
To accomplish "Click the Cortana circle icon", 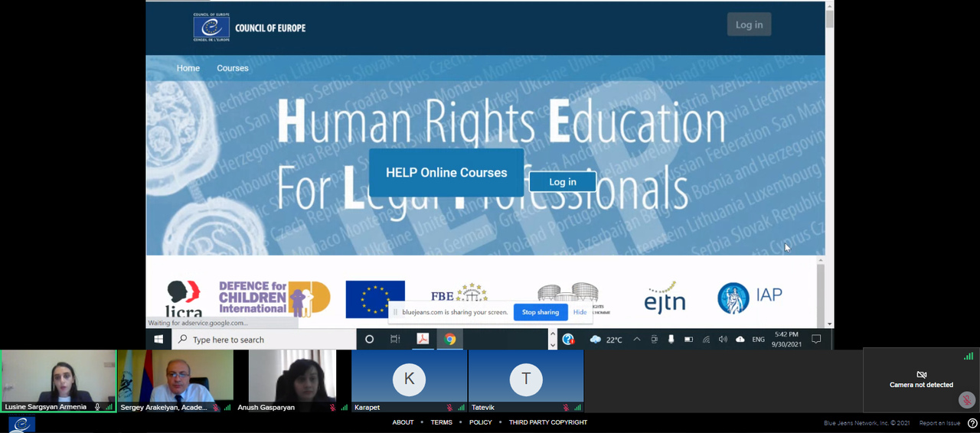I will 369,339.
